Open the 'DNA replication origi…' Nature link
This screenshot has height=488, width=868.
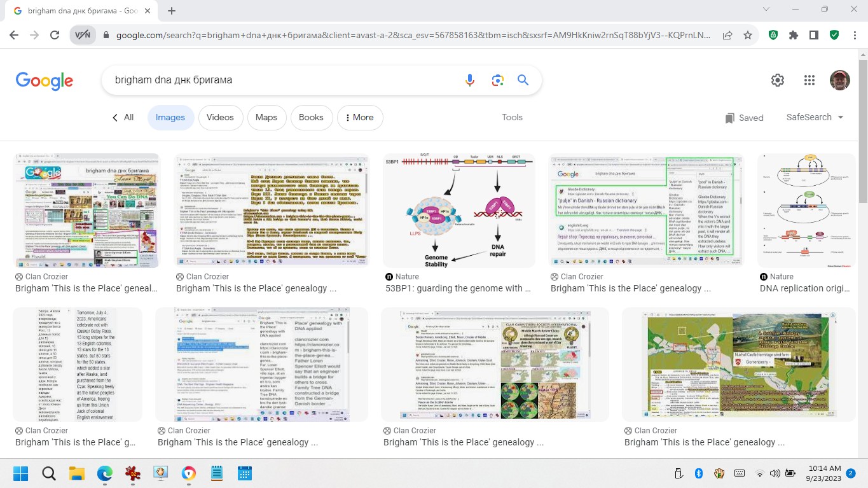(x=805, y=288)
